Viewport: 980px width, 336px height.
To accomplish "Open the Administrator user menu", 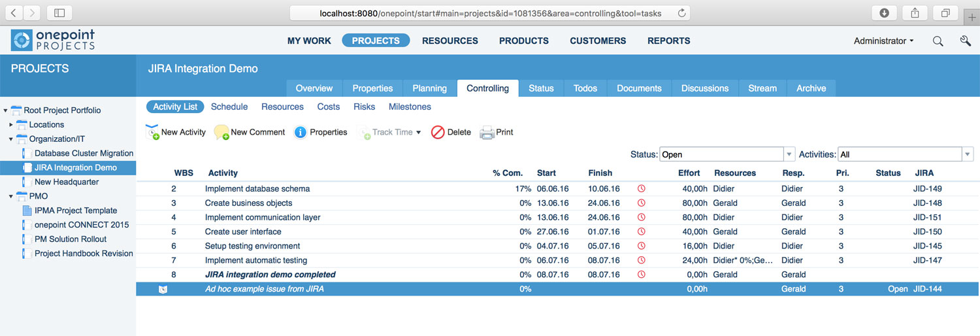I will (x=883, y=41).
